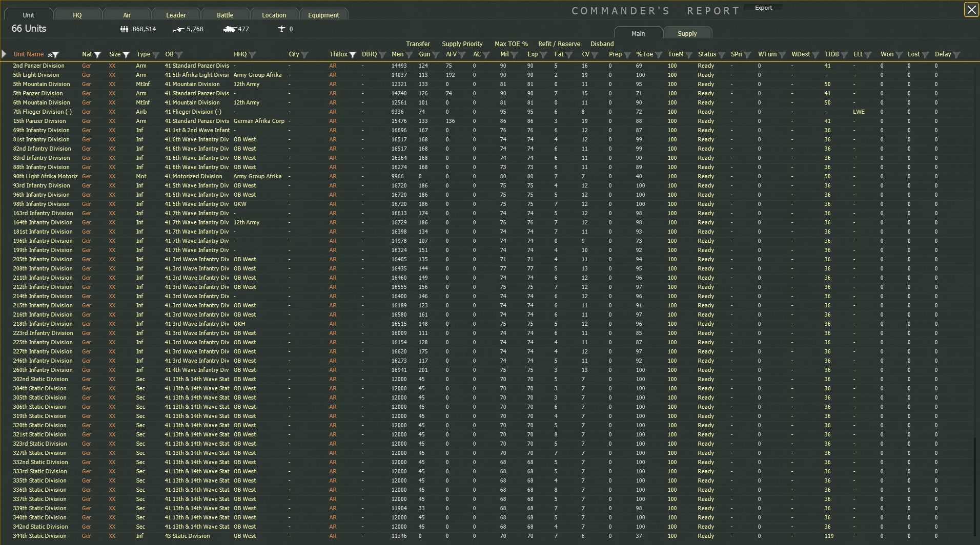
Task: Expand the triangle left of Unit Name header
Action: point(4,54)
